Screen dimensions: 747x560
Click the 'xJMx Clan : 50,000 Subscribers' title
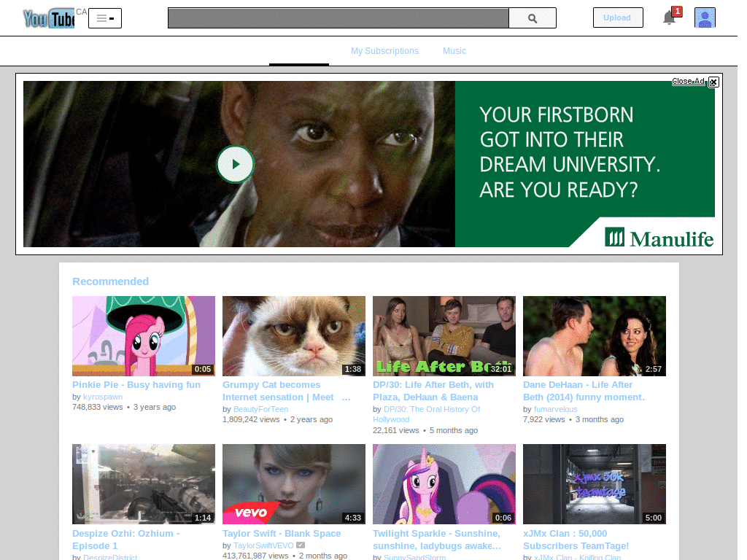pyautogui.click(x=576, y=540)
